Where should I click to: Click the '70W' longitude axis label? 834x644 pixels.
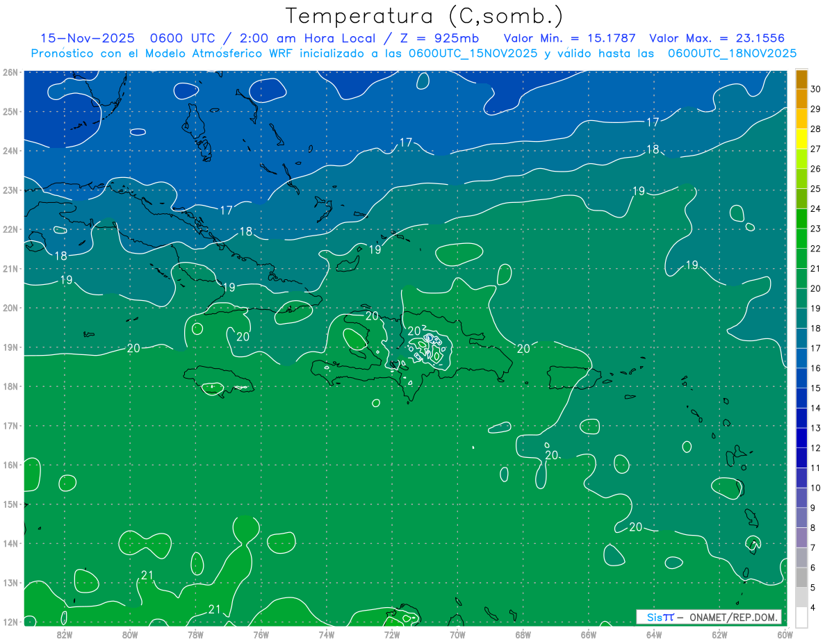[457, 634]
